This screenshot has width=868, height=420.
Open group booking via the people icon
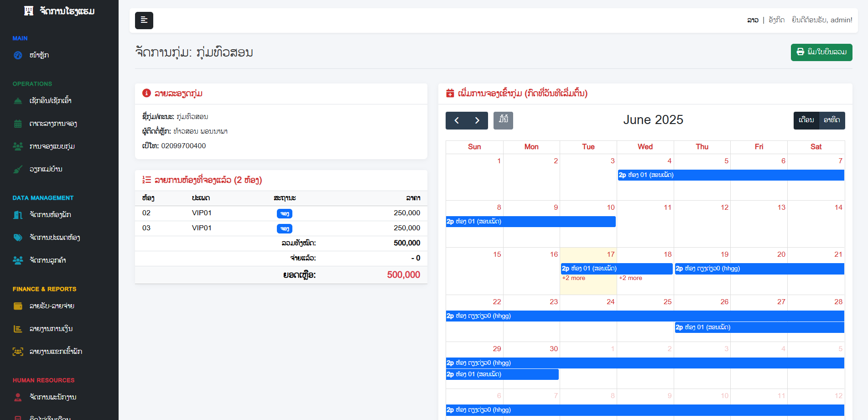[18, 146]
